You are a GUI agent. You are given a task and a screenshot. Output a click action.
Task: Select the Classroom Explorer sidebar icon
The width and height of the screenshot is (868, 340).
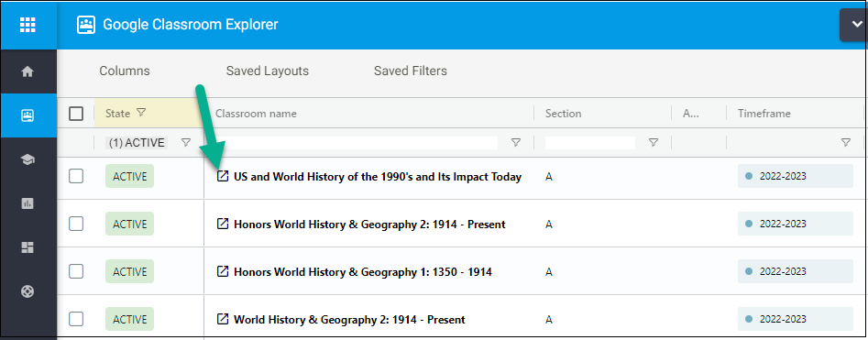[27, 115]
